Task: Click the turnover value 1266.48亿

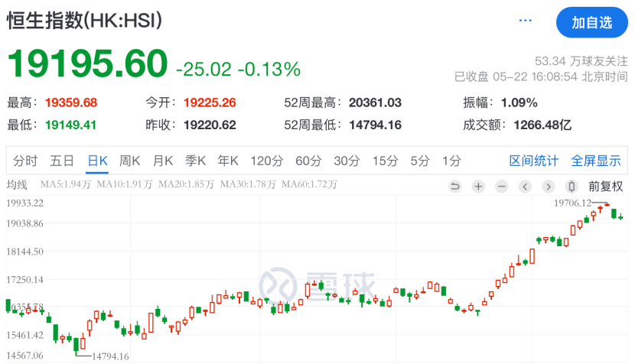Action: pyautogui.click(x=542, y=125)
